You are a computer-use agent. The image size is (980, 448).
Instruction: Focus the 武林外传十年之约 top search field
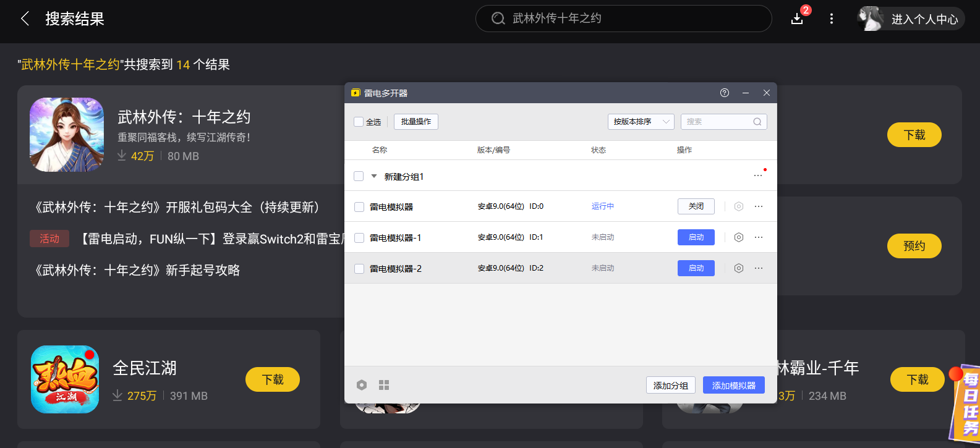[x=623, y=19]
